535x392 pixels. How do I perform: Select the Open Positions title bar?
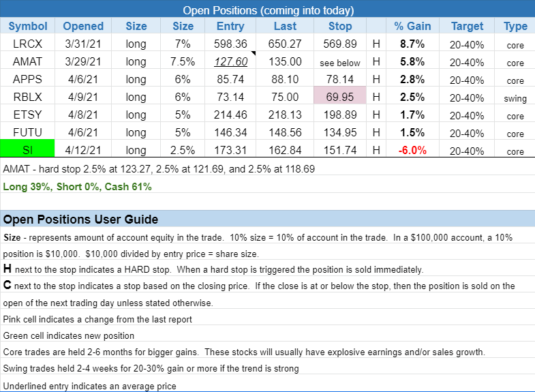pos(267,10)
